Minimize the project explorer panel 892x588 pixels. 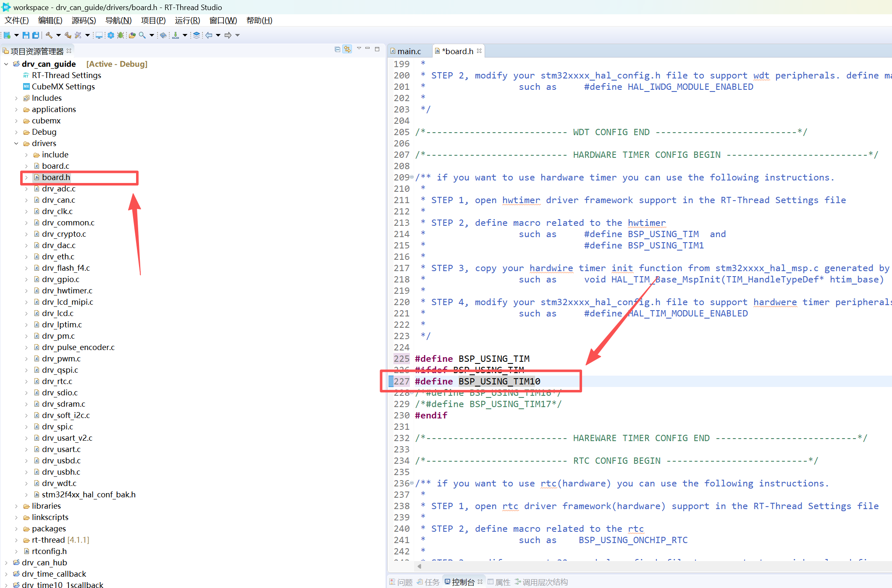click(x=367, y=49)
